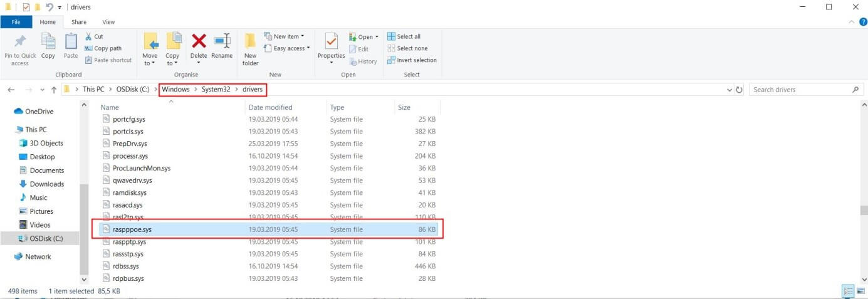Screen dimensions: 868x299
Task: Click Invert selection
Action: click(x=412, y=60)
